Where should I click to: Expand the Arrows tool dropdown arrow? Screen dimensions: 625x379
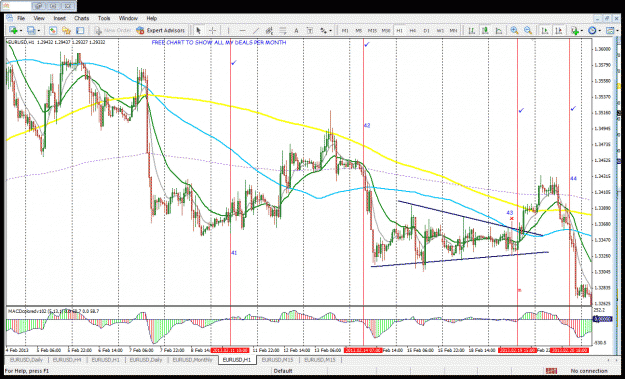330,31
